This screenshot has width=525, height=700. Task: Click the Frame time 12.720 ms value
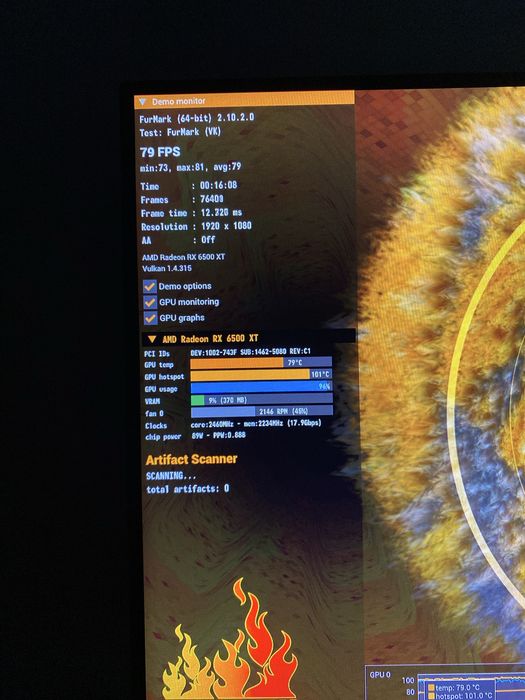tap(221, 212)
